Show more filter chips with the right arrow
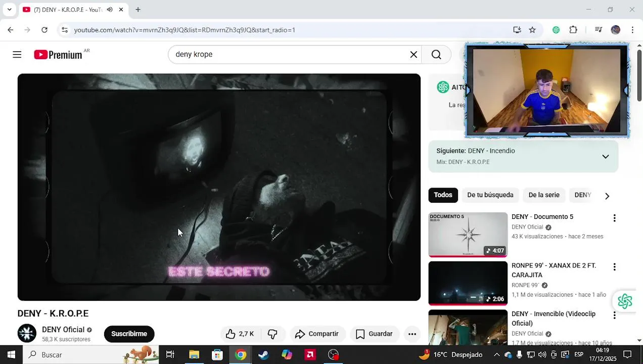The image size is (643, 364). [607, 196]
